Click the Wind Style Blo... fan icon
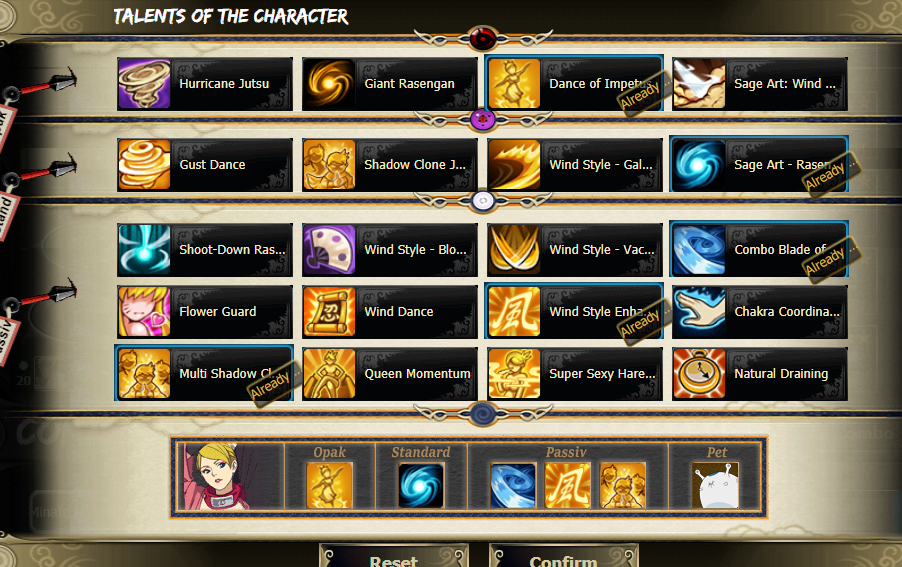This screenshot has height=567, width=902. 329,250
